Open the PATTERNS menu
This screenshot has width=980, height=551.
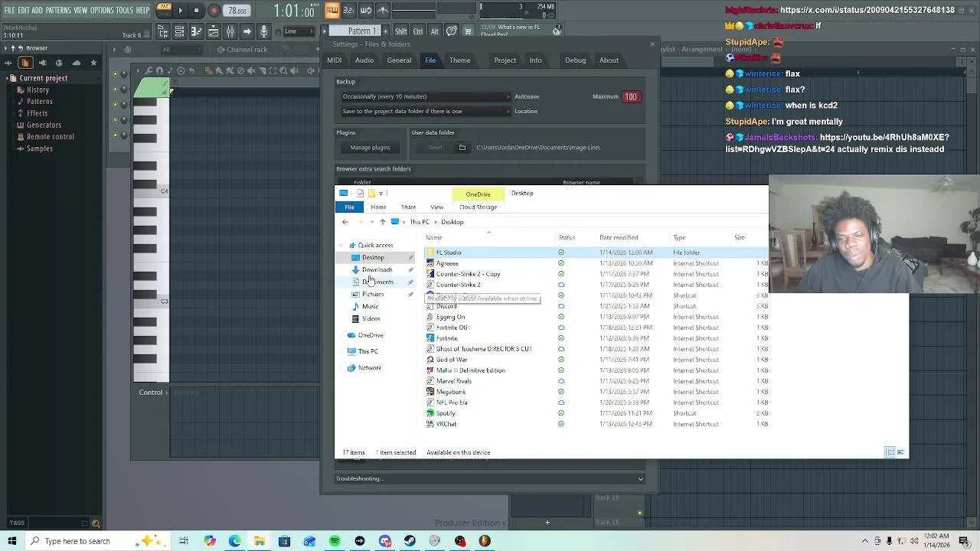(58, 11)
